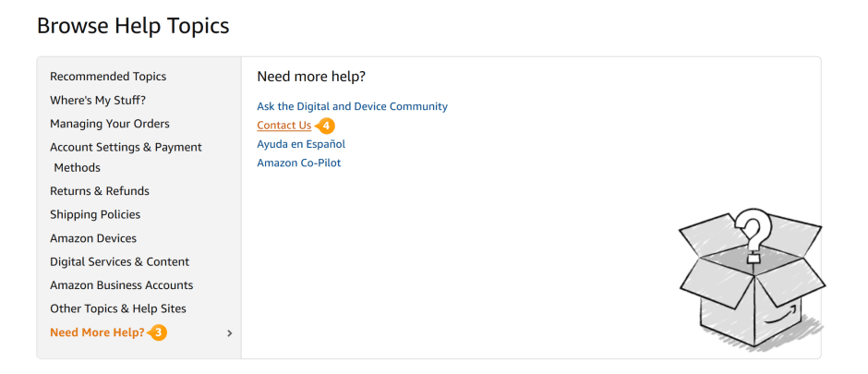868x374 pixels.
Task: Select Shipping Policies topic
Action: click(95, 214)
